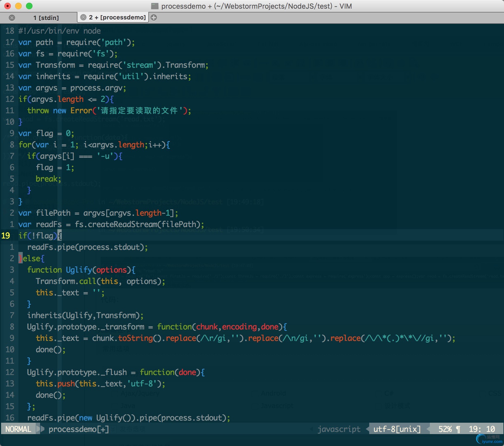Switch to the '1 [stdin]' tab
Image resolution: width=504 pixels, height=446 pixels.
click(x=46, y=18)
